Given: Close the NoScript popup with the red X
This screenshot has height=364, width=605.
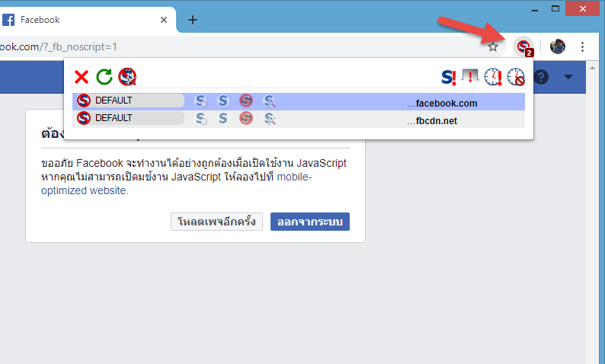Looking at the screenshot, I should click(x=82, y=77).
